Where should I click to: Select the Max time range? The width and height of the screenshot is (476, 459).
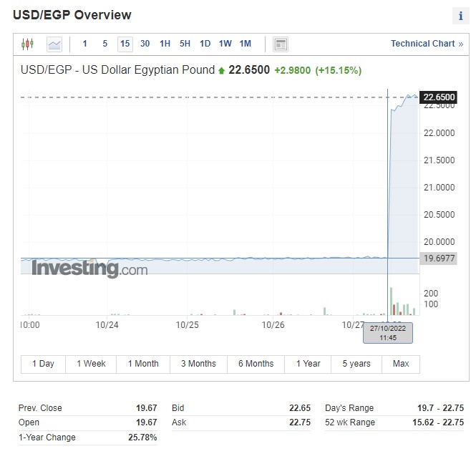(401, 364)
